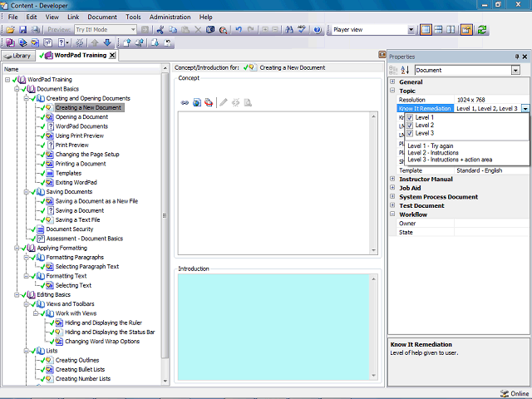532x399 pixels.
Task: Select the horizontal split layout icon
Action: (x=438, y=30)
